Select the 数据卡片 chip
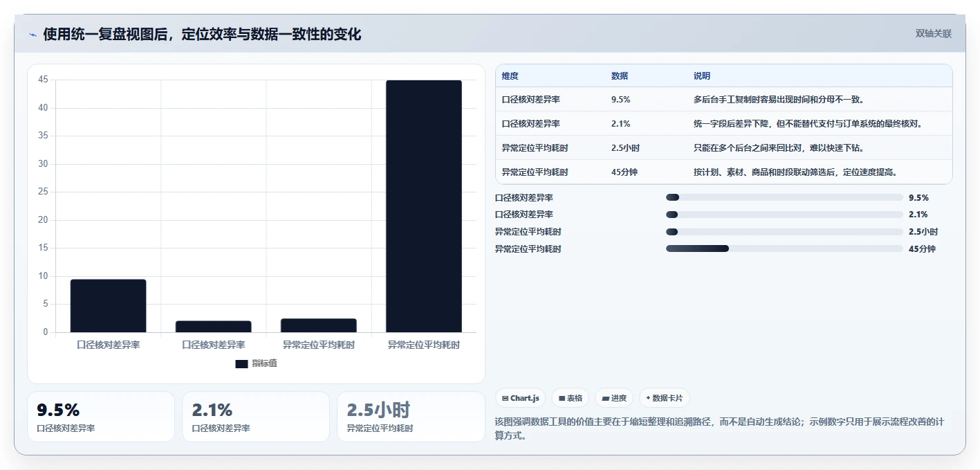The width and height of the screenshot is (980, 470). [665, 398]
